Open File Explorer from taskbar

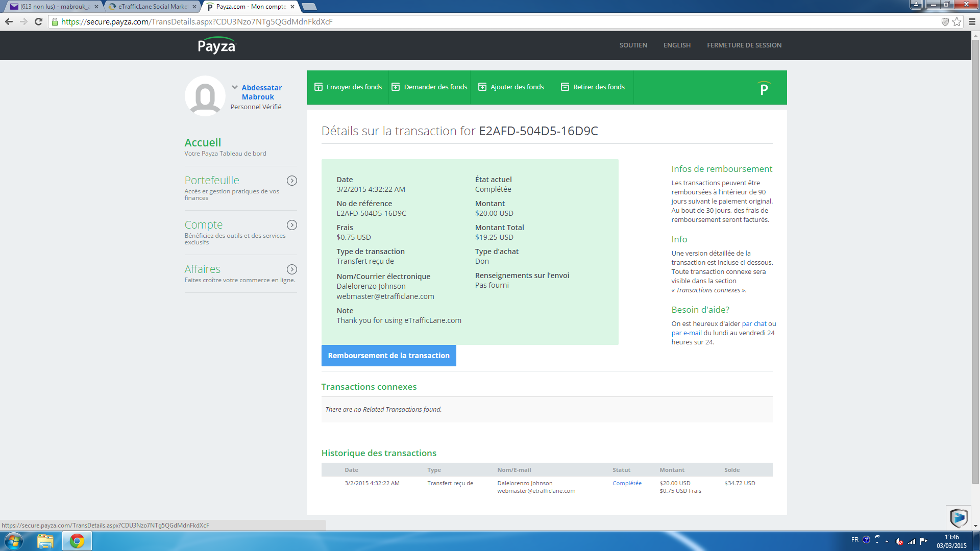(45, 541)
